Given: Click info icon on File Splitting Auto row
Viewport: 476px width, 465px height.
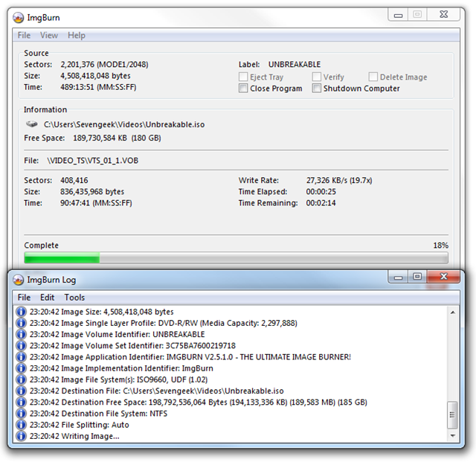Looking at the screenshot, I should coord(21,425).
